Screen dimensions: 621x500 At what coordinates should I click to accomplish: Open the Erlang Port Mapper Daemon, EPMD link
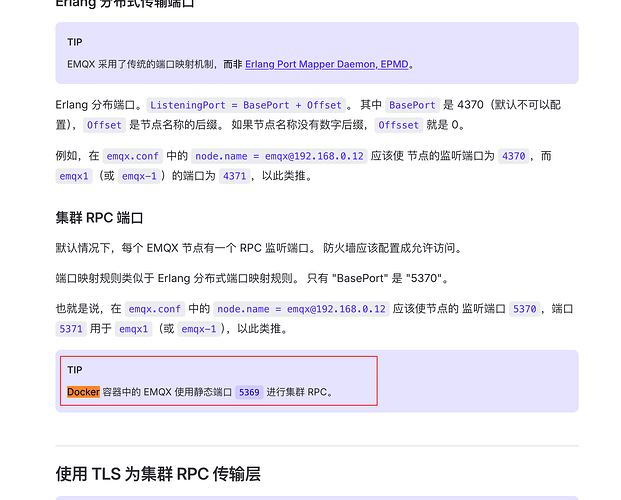pyautogui.click(x=327, y=64)
